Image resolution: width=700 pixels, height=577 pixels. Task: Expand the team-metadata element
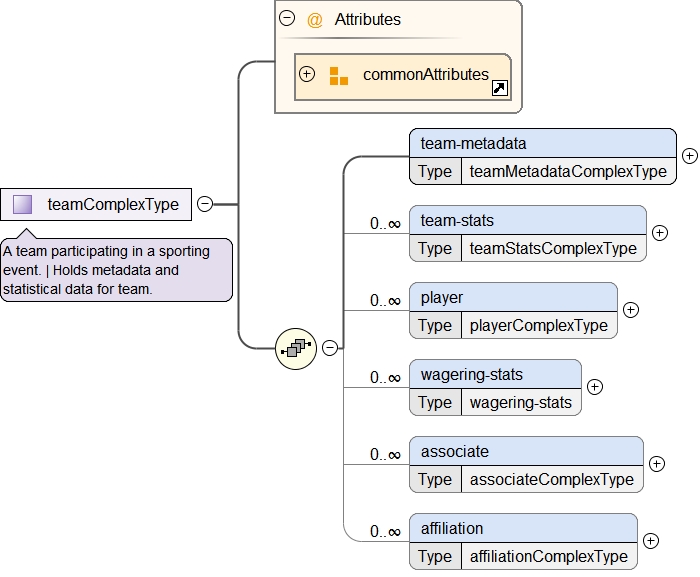(689, 156)
